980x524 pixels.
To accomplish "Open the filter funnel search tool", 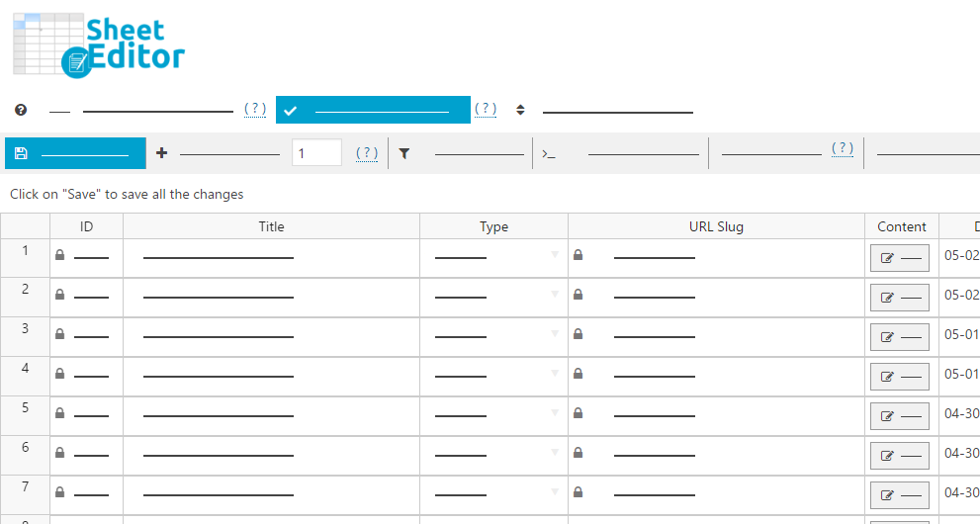I will pos(404,153).
